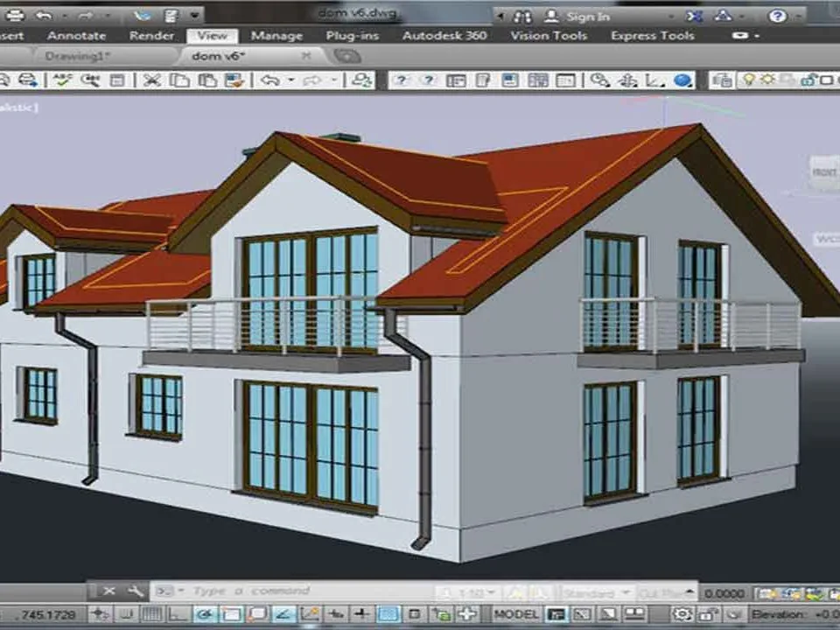Open the Standard style dropdown
This screenshot has height=630, width=840.
coord(594,592)
